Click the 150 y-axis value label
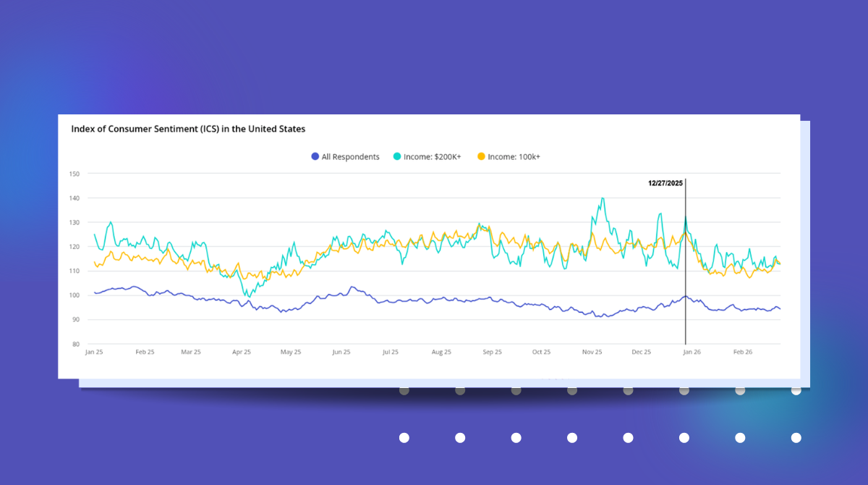Viewport: 868px width, 485px height. [74, 174]
